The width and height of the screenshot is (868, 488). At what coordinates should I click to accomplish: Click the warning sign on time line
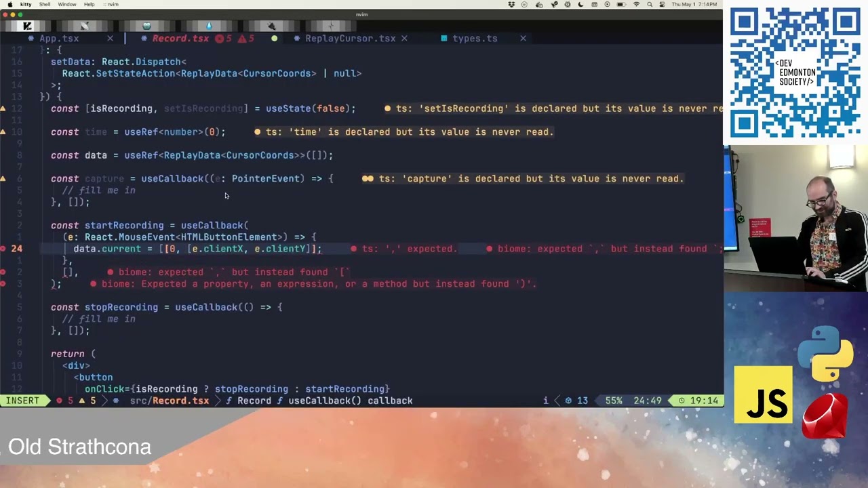3,132
